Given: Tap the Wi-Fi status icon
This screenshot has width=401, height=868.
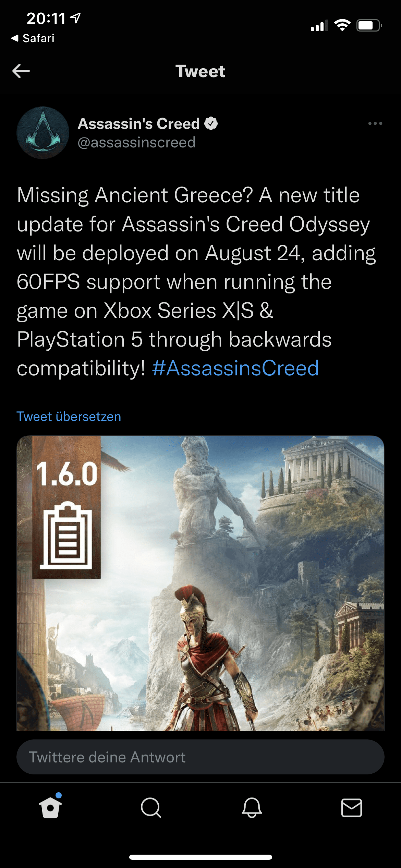Looking at the screenshot, I should pyautogui.click(x=342, y=25).
